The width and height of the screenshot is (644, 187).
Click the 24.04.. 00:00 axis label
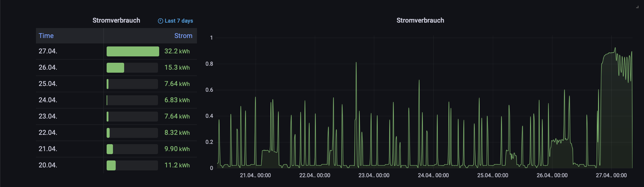click(x=433, y=175)
